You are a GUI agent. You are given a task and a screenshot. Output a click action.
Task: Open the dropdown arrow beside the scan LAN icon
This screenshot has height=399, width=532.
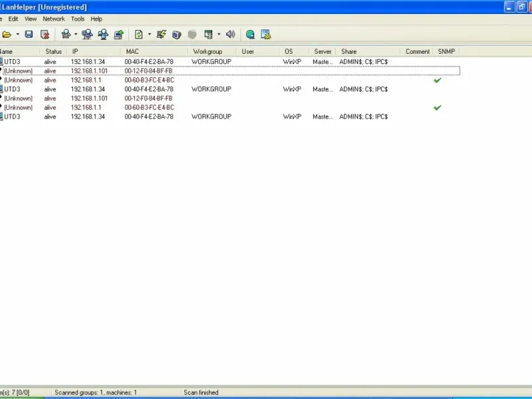click(x=76, y=35)
